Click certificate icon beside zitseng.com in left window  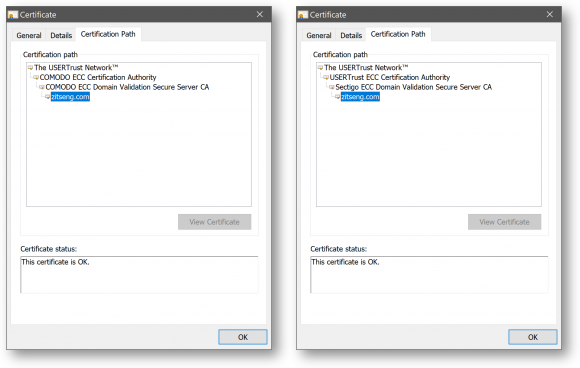click(48, 97)
